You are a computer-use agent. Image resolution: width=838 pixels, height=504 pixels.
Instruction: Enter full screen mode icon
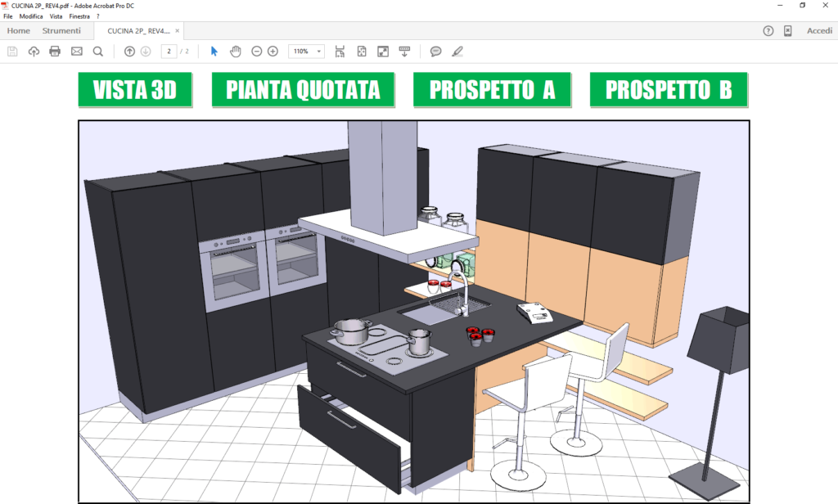click(383, 52)
